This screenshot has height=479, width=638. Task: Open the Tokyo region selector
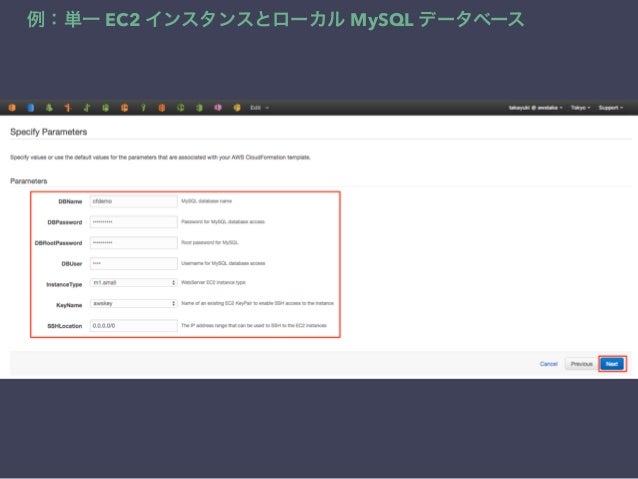click(x=580, y=108)
